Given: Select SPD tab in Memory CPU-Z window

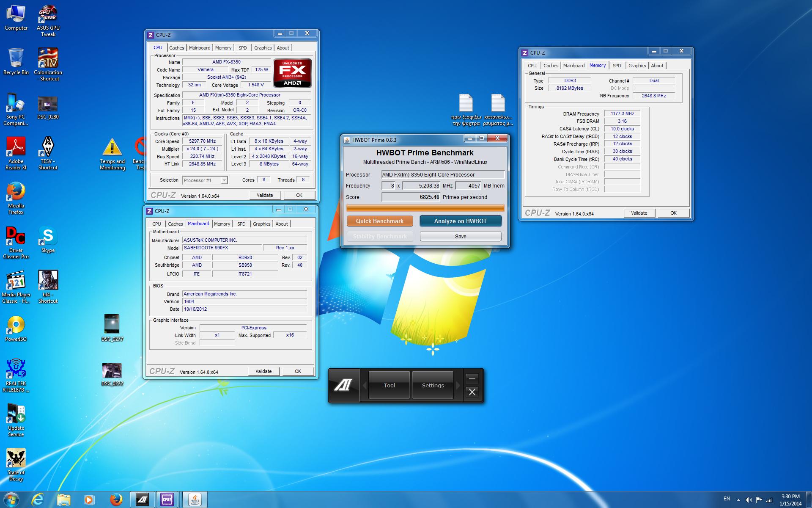Looking at the screenshot, I should 617,66.
